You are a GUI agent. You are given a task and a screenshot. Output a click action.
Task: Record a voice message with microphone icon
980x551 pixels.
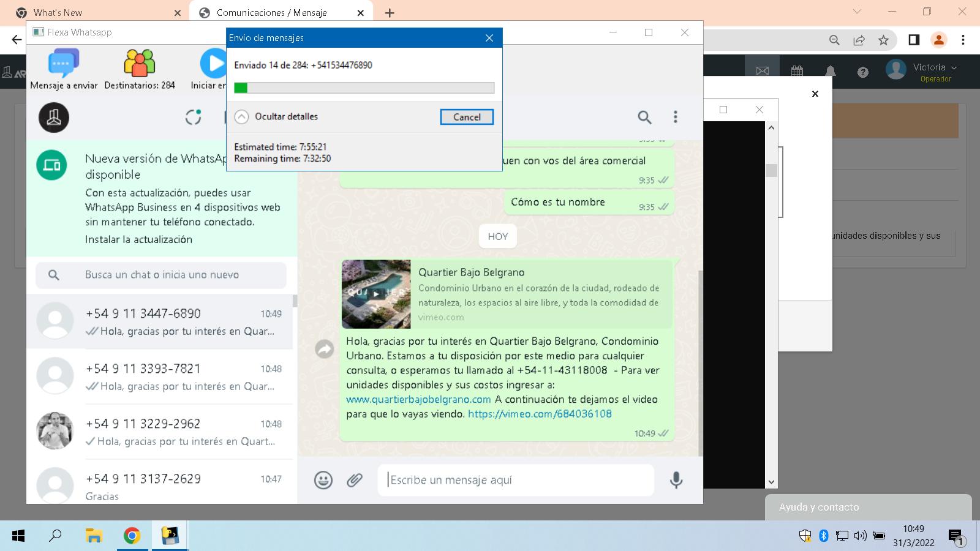tap(676, 480)
